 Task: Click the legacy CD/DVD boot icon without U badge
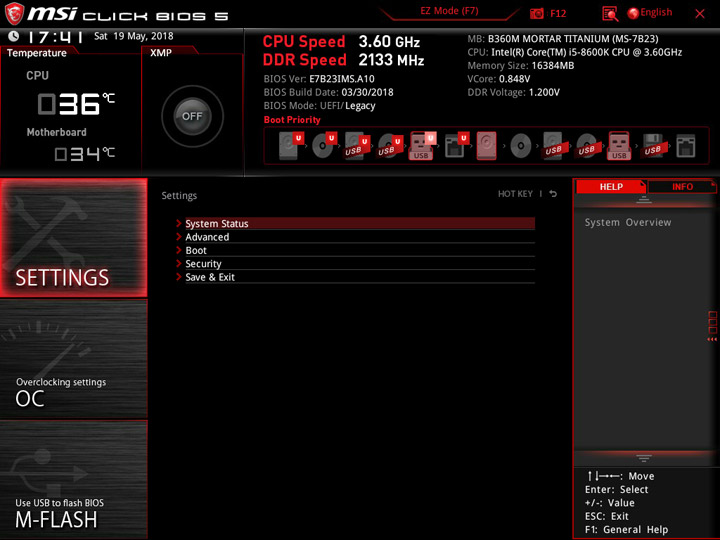[521, 146]
